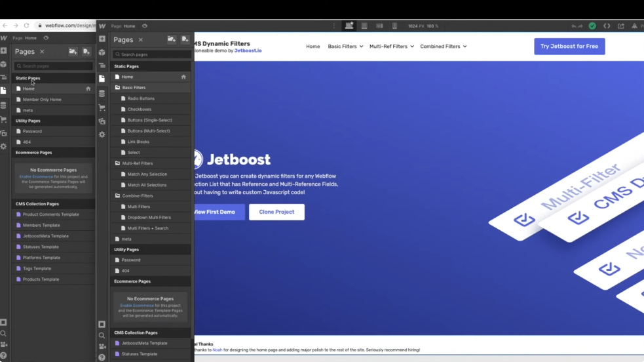This screenshot has width=644, height=362.
Task: Click View First Demo button
Action: coord(219,212)
